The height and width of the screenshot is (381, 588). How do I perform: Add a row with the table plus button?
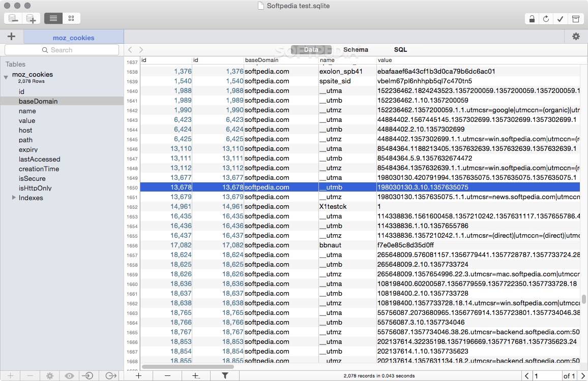[138, 376]
